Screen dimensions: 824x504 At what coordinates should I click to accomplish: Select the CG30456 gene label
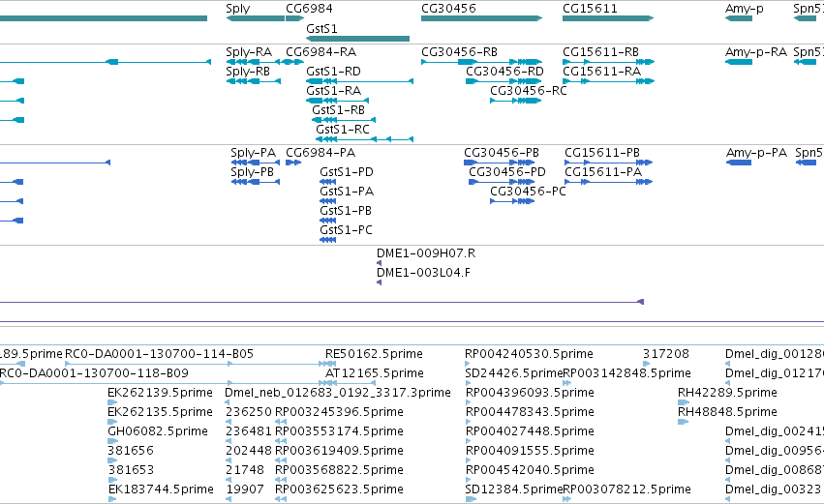(x=448, y=9)
